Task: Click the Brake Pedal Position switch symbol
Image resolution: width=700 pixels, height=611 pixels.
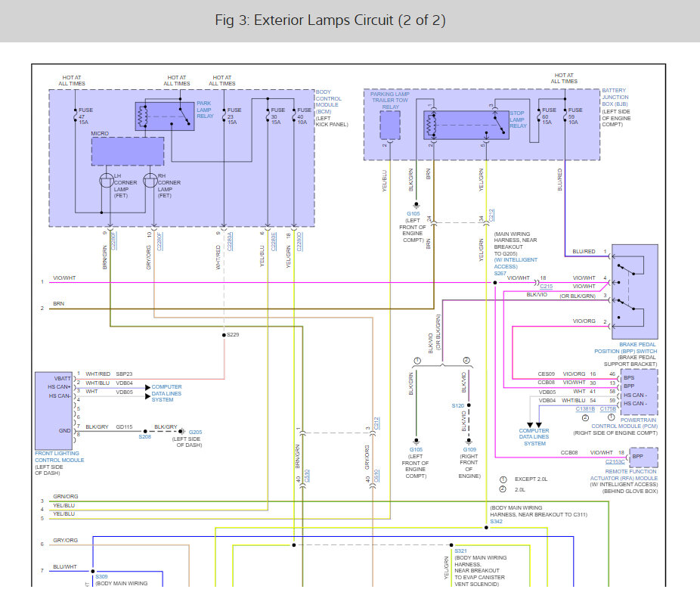Action: coord(634,292)
